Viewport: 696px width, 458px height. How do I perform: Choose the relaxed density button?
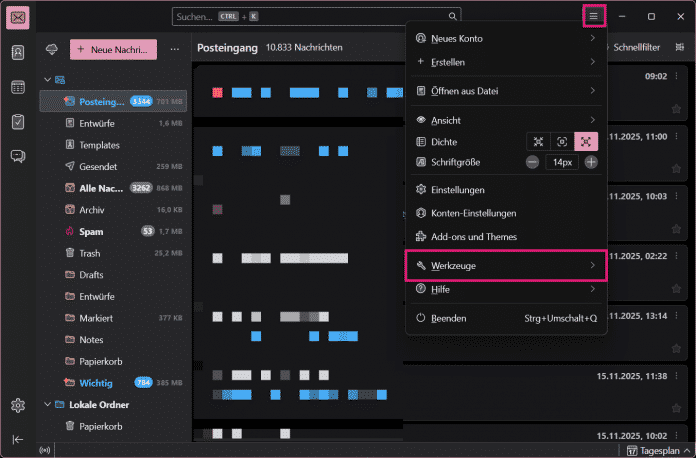click(587, 142)
